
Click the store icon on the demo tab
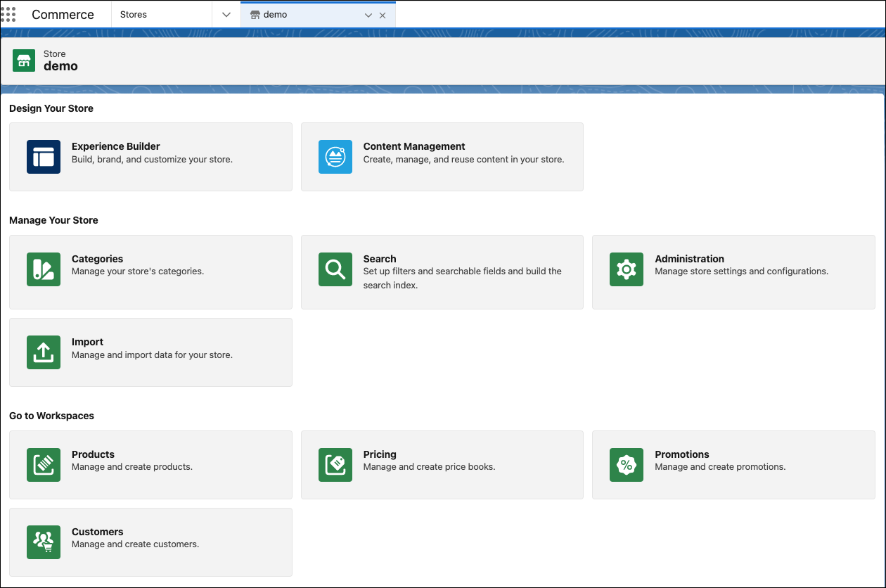pos(255,15)
